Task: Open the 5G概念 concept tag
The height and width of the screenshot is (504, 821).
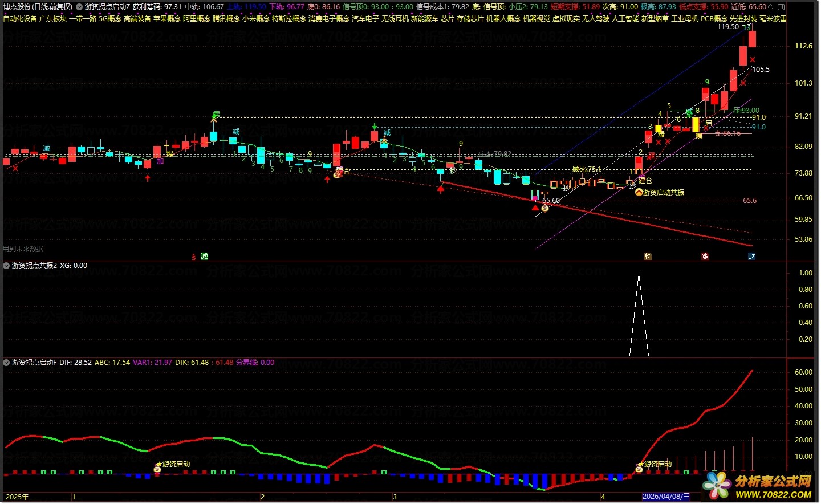Action: click(110, 19)
